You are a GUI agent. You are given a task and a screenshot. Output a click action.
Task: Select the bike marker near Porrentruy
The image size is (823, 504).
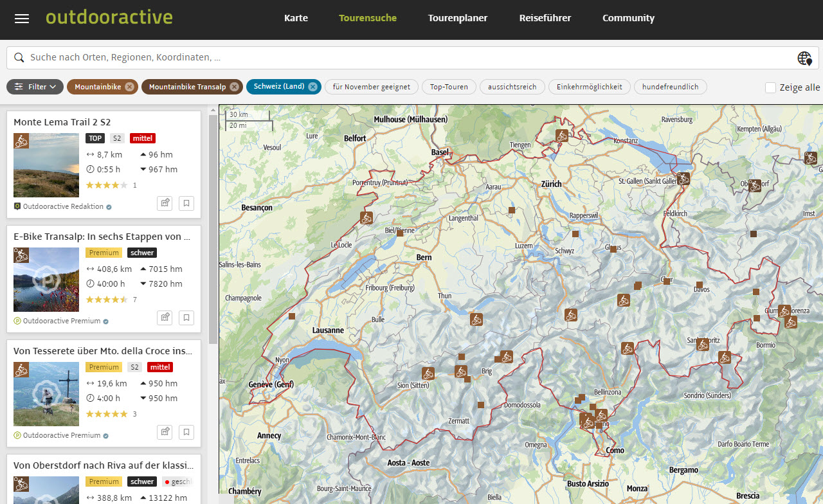[x=366, y=218]
